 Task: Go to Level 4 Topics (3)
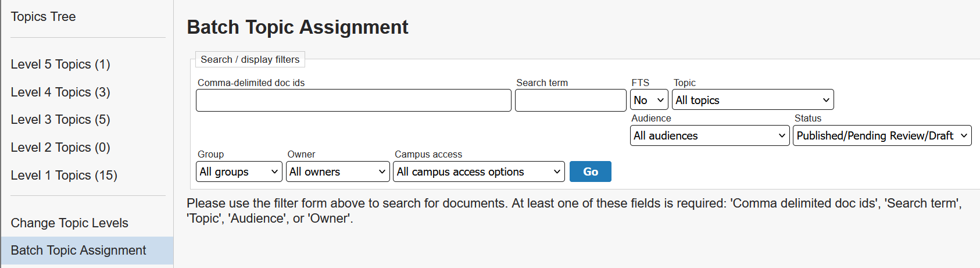(60, 92)
